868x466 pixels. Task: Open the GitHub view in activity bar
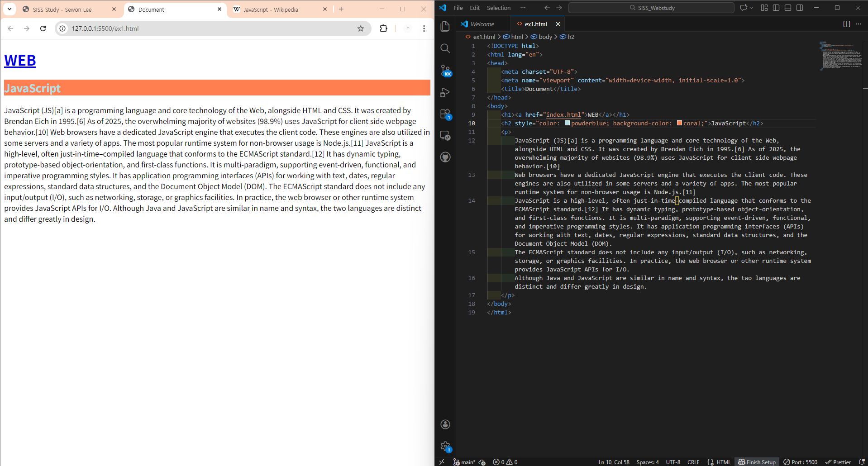coord(445,157)
